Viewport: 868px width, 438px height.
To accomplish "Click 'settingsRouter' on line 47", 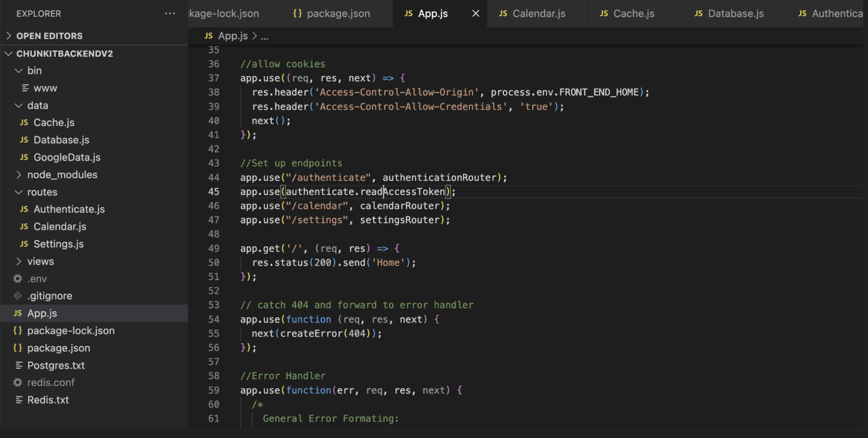I will [399, 220].
